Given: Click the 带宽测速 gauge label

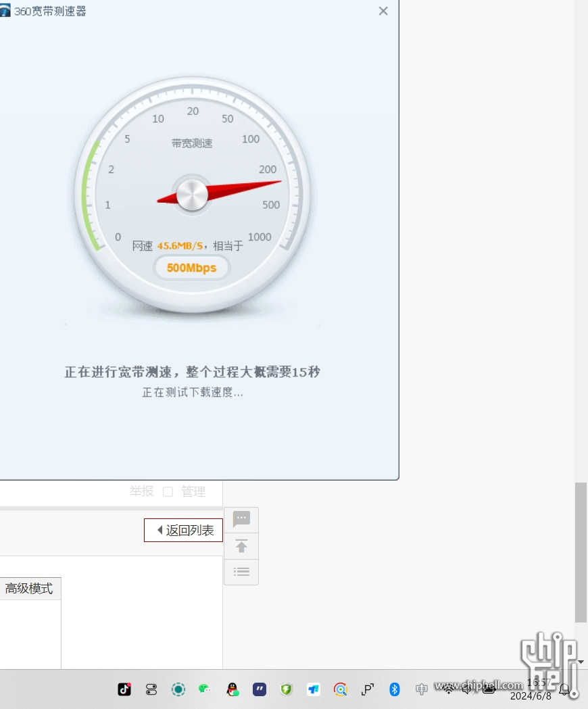Looking at the screenshot, I should click(x=192, y=143).
